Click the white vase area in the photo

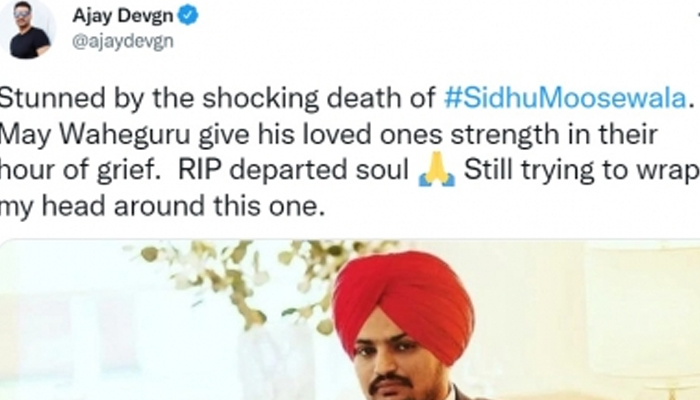pyautogui.click(x=277, y=362)
